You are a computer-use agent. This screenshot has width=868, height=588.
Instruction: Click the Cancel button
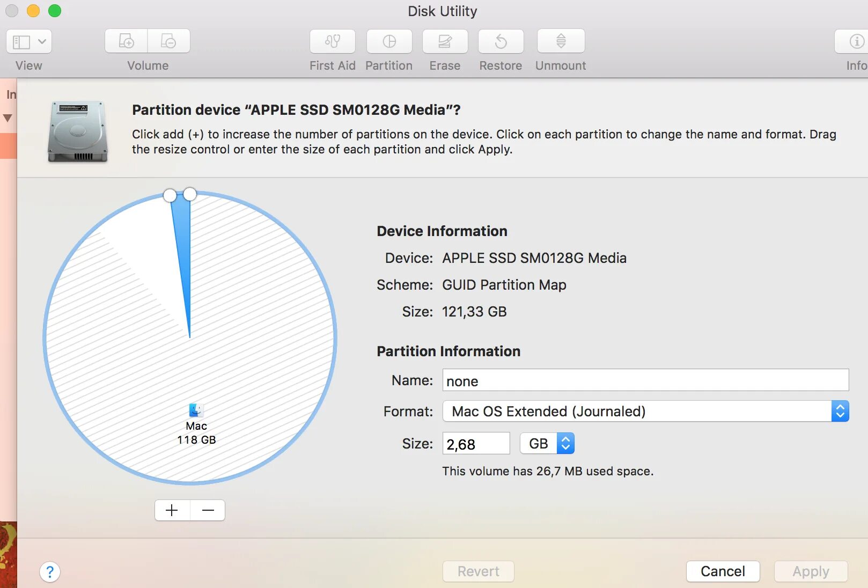723,571
